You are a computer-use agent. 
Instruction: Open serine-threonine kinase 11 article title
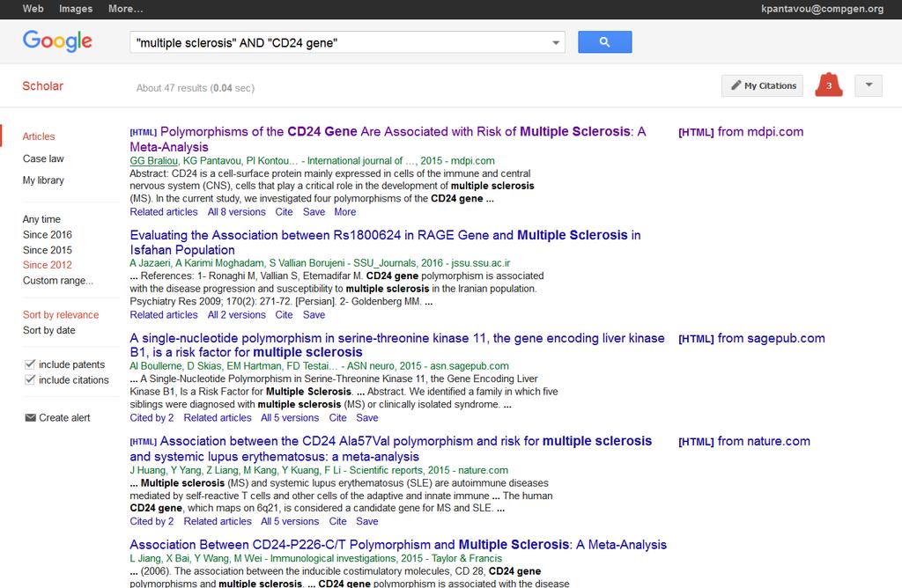[x=397, y=345]
